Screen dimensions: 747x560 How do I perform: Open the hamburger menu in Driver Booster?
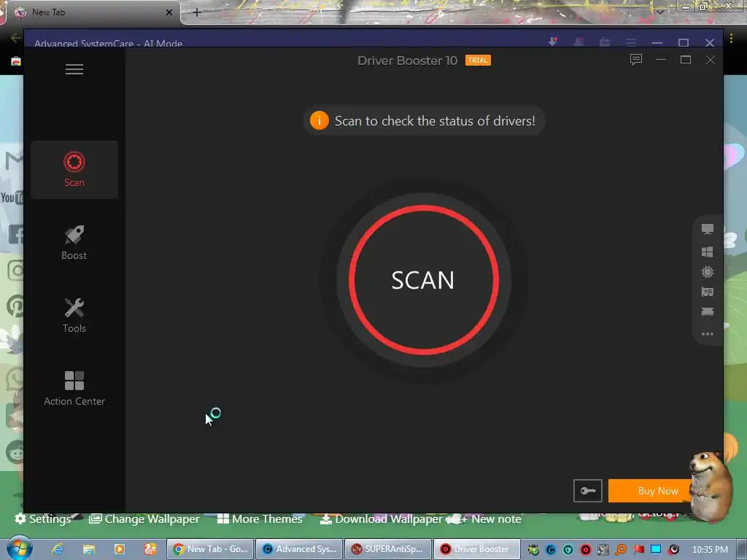74,69
